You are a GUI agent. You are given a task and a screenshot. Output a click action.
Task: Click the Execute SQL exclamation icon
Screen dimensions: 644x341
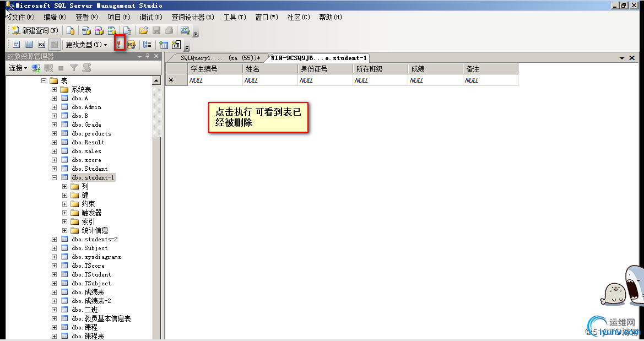119,44
